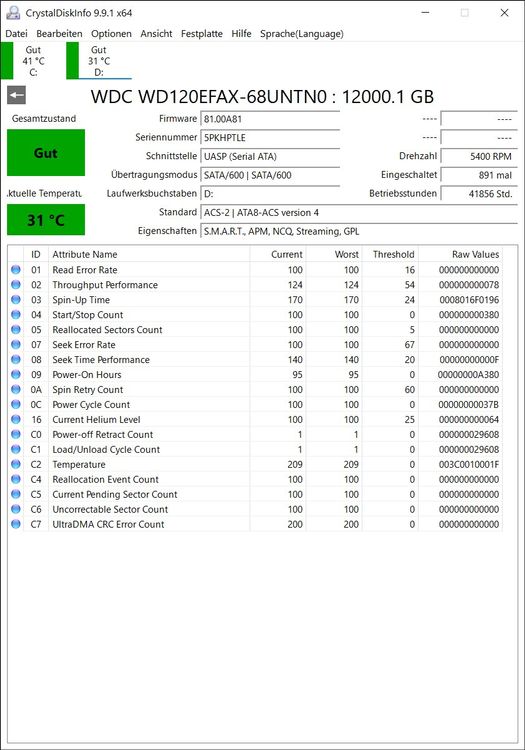Viewport: 525px width, 750px height.
Task: Click the blue status orb beside Temperature row
Action: [16, 464]
